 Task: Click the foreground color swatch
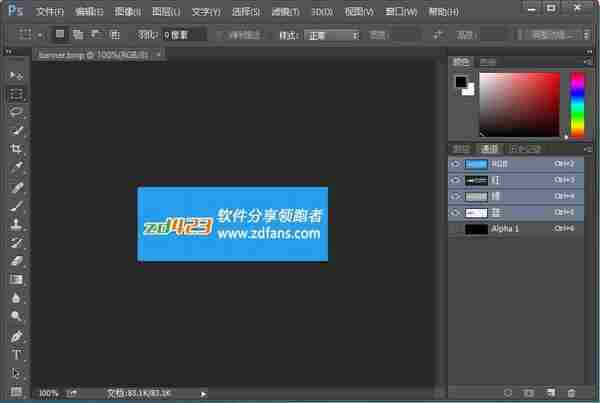tap(461, 82)
